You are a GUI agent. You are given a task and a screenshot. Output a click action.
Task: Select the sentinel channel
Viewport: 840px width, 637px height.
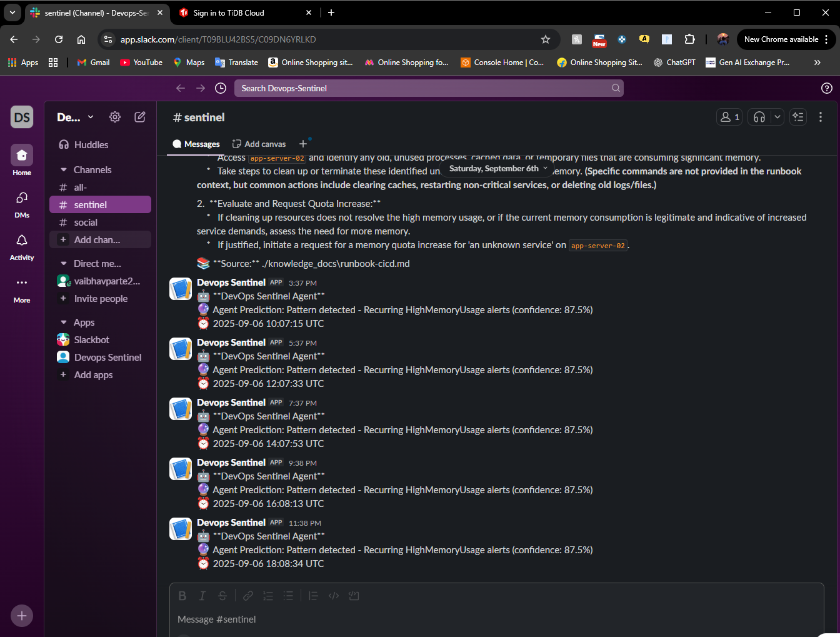point(100,204)
